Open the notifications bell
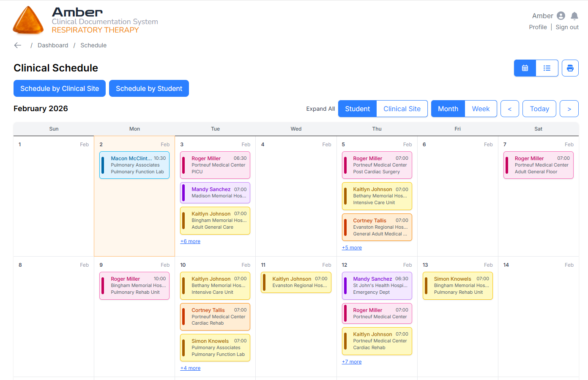Image resolution: width=588 pixels, height=380 pixels. click(574, 16)
